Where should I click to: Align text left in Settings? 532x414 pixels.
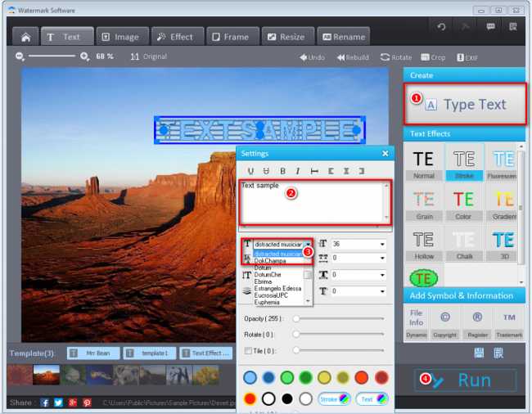[x=331, y=171]
